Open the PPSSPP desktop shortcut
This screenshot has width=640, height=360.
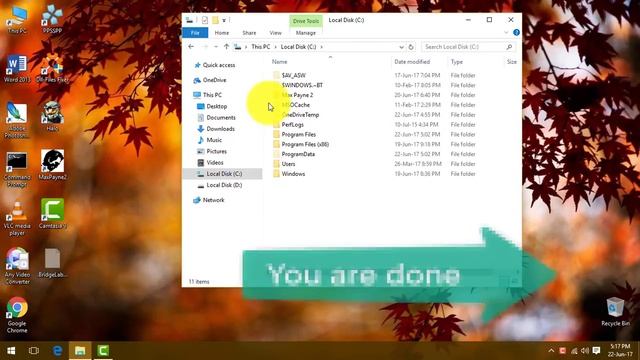pos(52,20)
